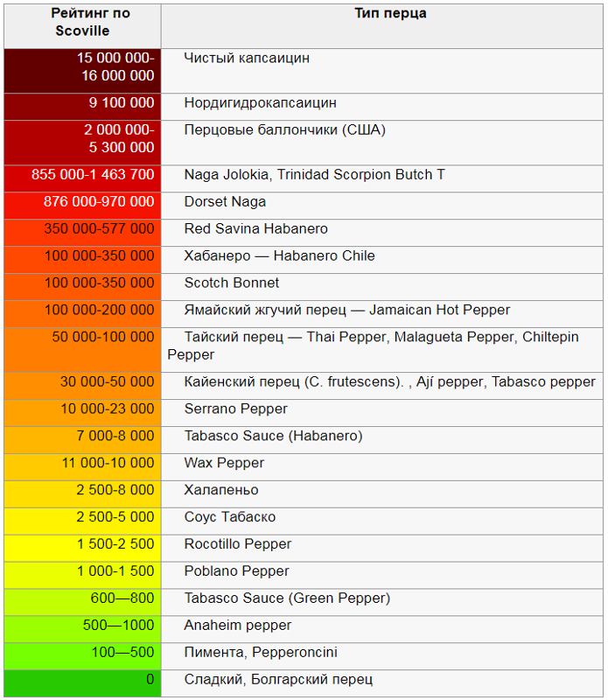Select the '50 000-100 000' rating cell
The image size is (608, 700).
[82, 350]
